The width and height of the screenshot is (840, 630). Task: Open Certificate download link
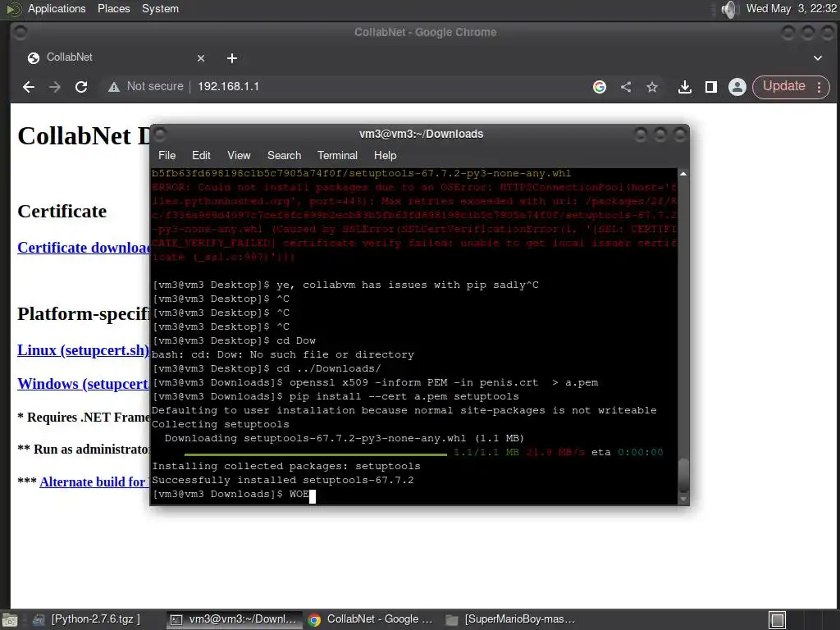84,248
